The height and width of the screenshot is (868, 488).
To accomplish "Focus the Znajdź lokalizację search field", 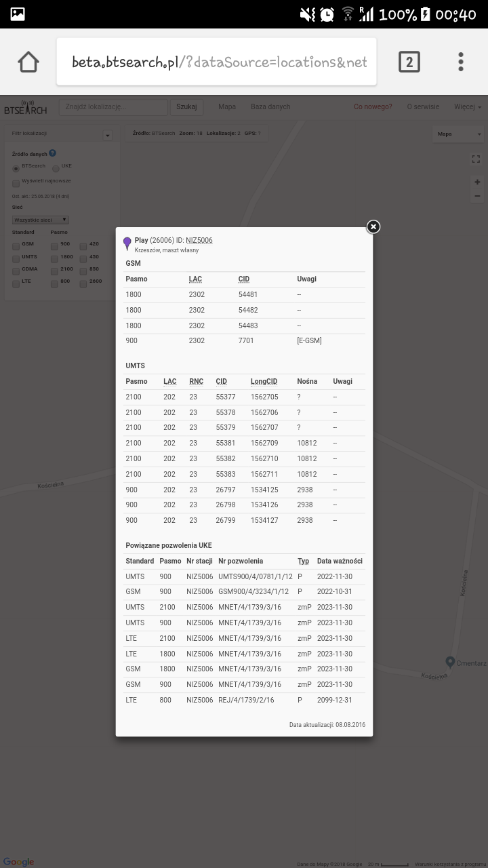I will (x=113, y=107).
